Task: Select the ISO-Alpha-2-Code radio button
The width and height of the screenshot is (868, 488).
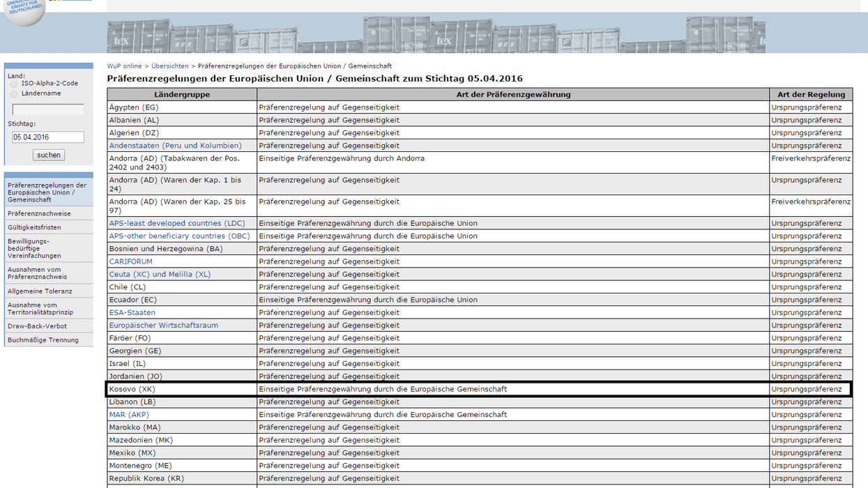Action: [x=14, y=84]
